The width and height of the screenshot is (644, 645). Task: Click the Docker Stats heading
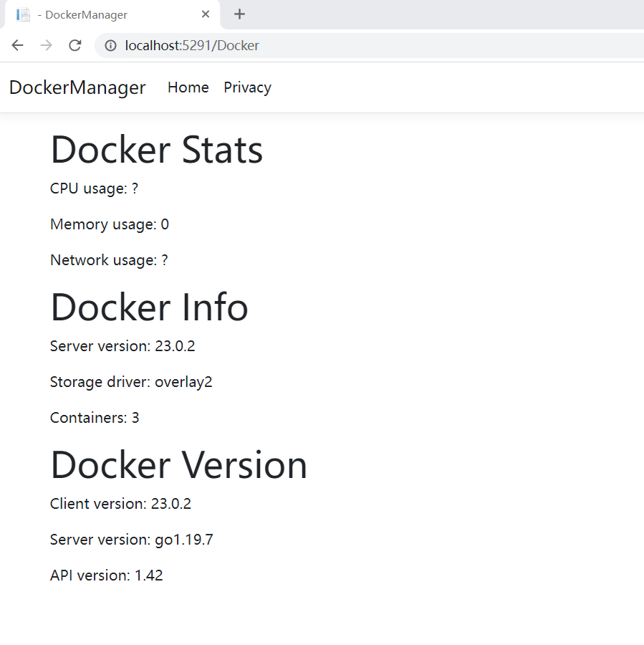click(156, 150)
